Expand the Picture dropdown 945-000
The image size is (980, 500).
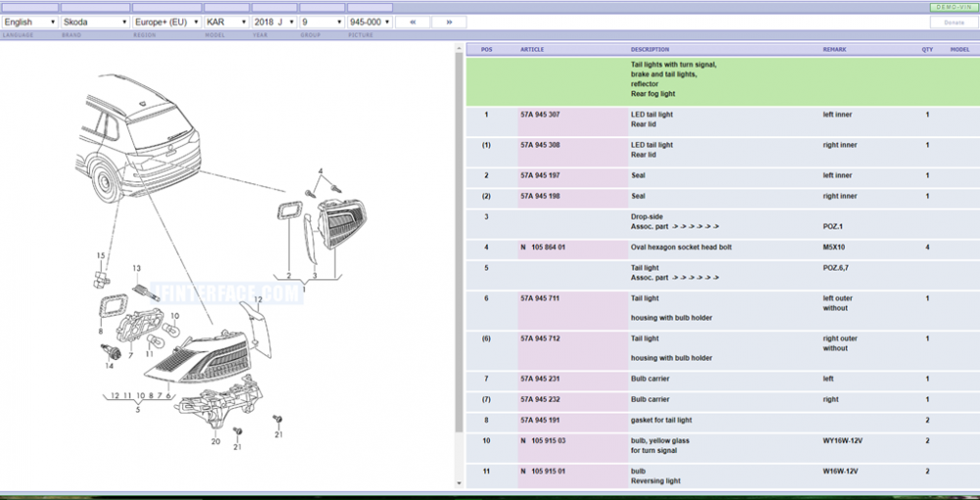370,22
